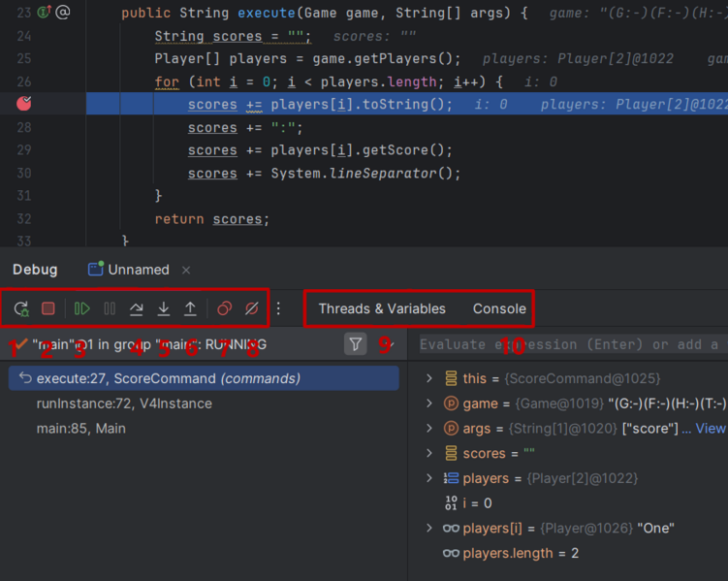The image size is (728, 581).
Task: Expand the 'game' variable node
Action: coord(429,403)
